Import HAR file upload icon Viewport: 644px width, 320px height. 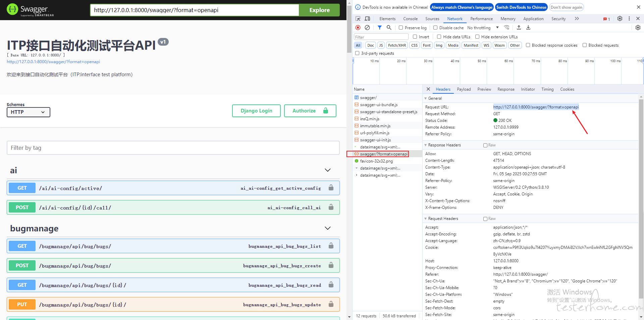pyautogui.click(x=519, y=28)
